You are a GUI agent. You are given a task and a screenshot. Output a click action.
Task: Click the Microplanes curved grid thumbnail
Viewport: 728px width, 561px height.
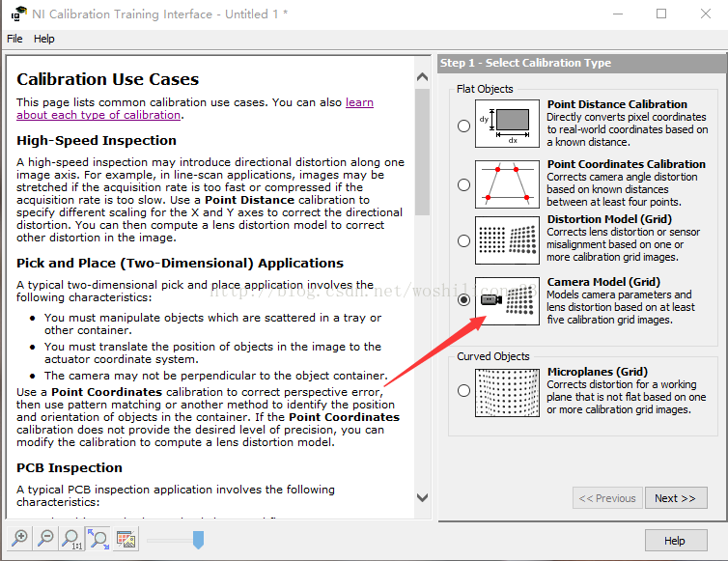[507, 392]
